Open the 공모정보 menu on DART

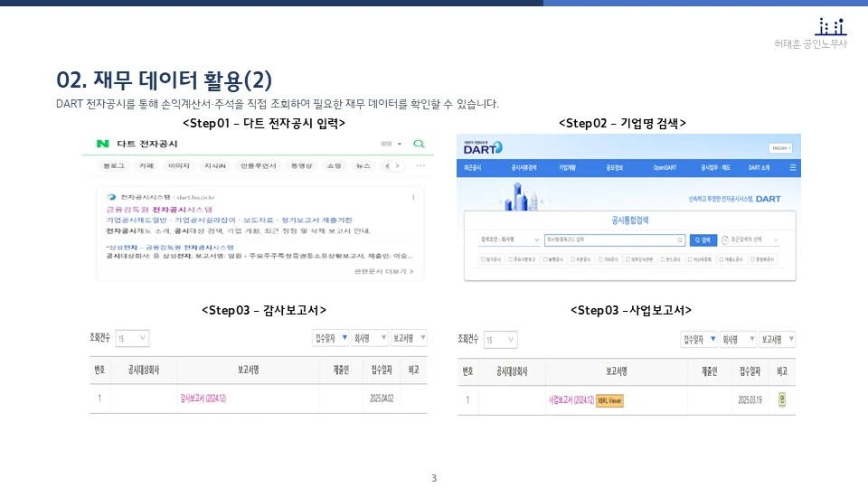point(615,168)
